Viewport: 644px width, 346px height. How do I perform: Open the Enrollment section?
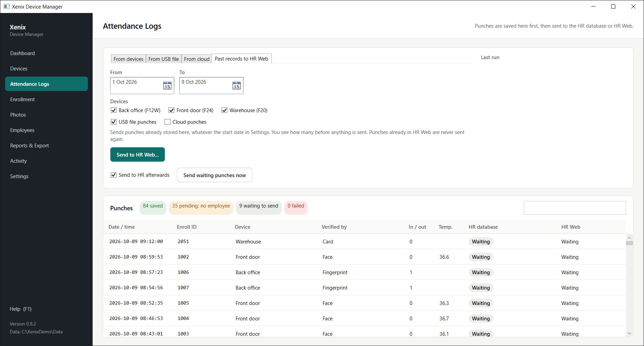coord(46,99)
